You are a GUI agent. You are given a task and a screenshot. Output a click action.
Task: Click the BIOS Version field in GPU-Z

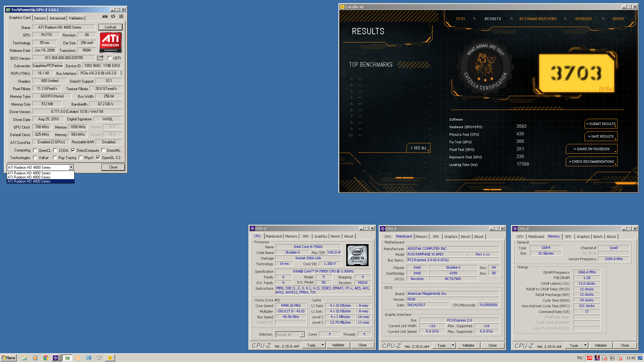[x=64, y=58]
